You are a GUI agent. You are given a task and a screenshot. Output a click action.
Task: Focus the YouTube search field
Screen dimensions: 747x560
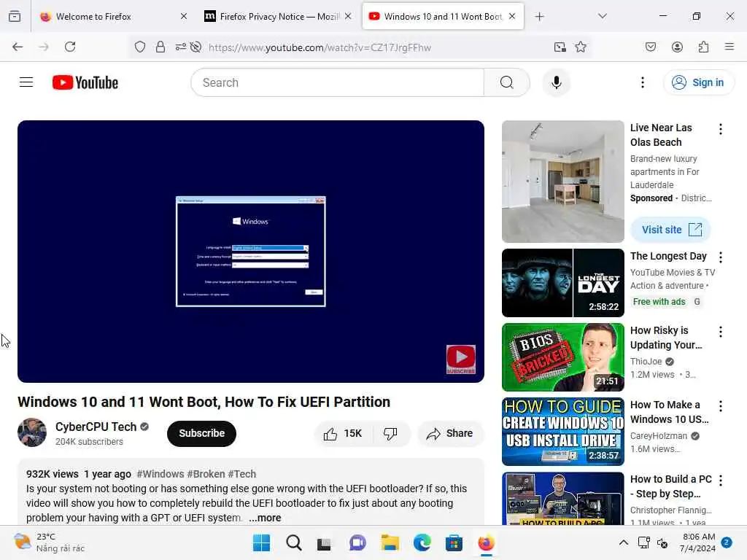[x=337, y=82]
